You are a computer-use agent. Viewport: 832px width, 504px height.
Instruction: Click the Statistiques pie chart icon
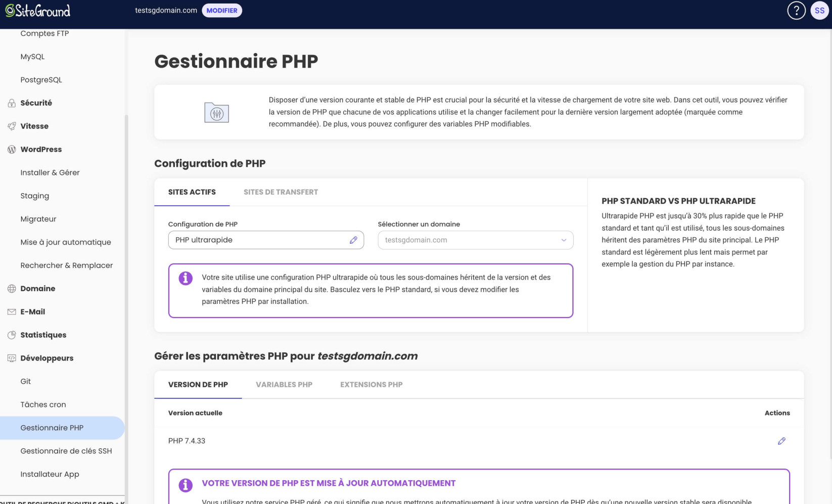click(x=12, y=335)
